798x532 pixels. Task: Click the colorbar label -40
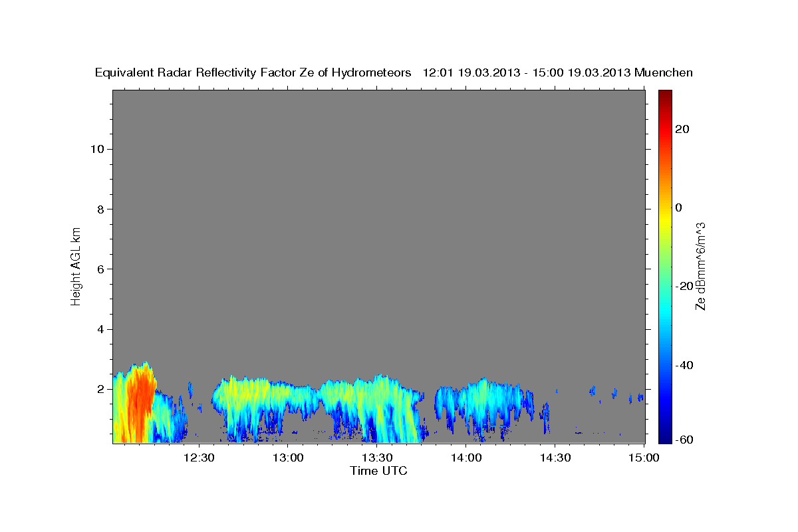click(683, 364)
